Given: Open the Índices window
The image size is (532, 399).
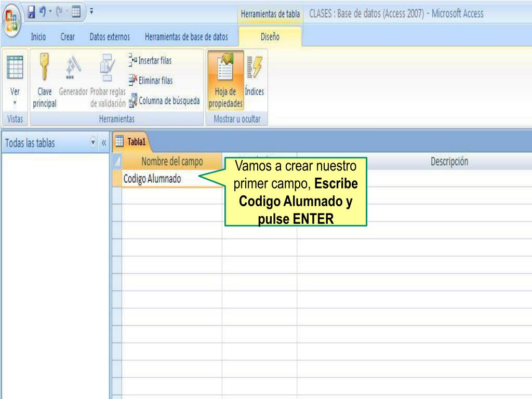Looking at the screenshot, I should [255, 77].
